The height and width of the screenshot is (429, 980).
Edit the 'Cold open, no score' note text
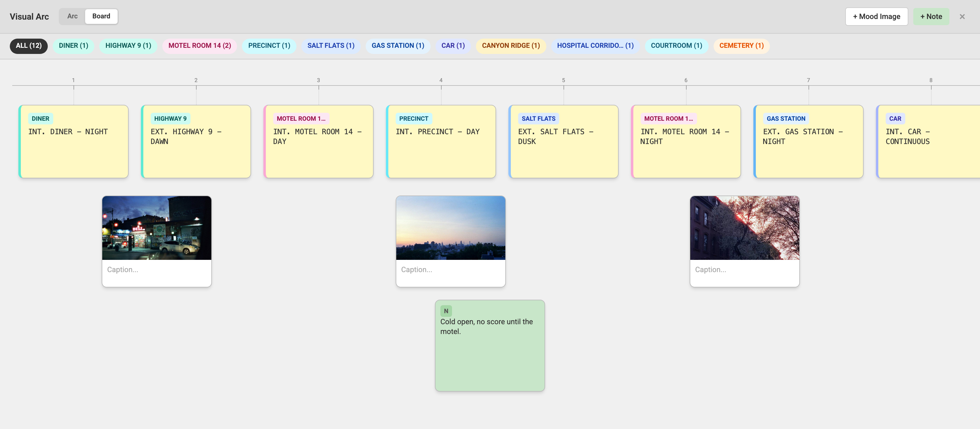(487, 327)
